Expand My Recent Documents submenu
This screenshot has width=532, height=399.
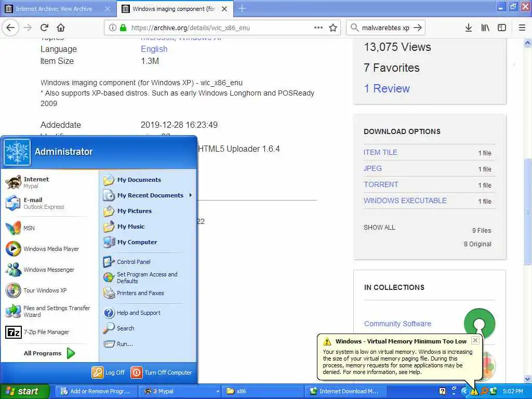(x=148, y=195)
